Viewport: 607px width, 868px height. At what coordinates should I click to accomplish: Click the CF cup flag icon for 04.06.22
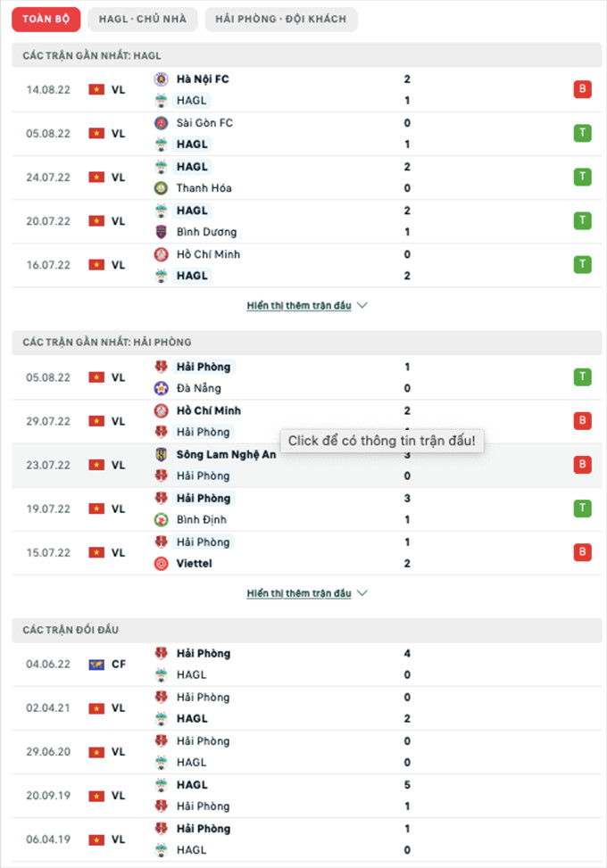coord(96,664)
